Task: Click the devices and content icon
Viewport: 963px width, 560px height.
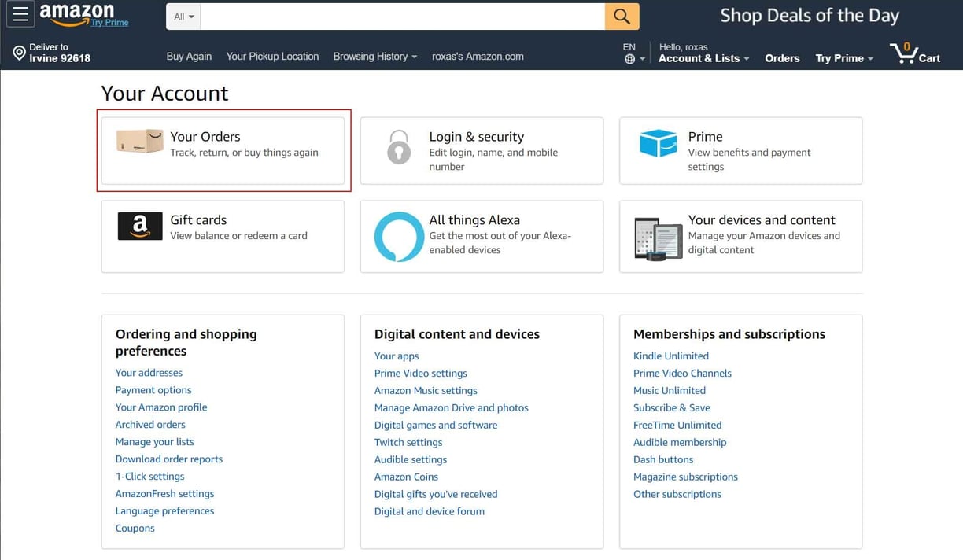Action: pyautogui.click(x=658, y=238)
